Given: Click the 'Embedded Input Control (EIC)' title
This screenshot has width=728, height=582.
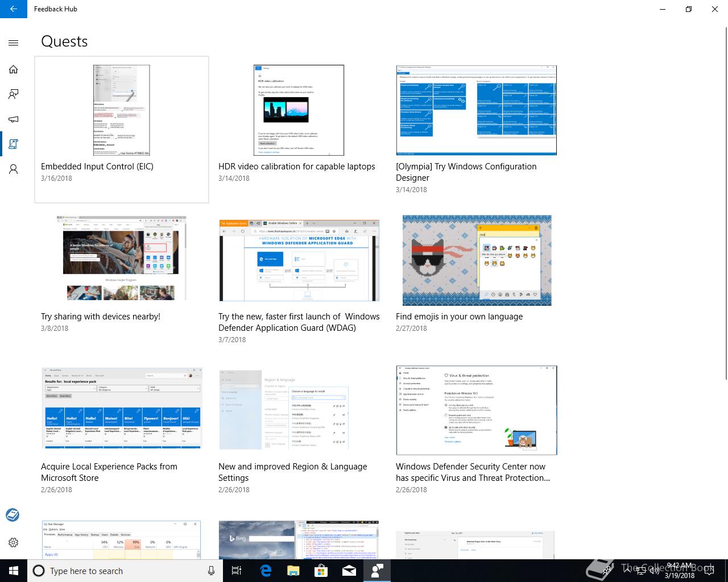Looking at the screenshot, I should tap(97, 167).
